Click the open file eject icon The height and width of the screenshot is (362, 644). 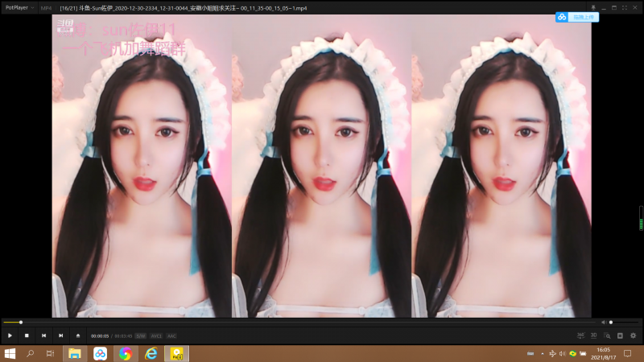78,335
